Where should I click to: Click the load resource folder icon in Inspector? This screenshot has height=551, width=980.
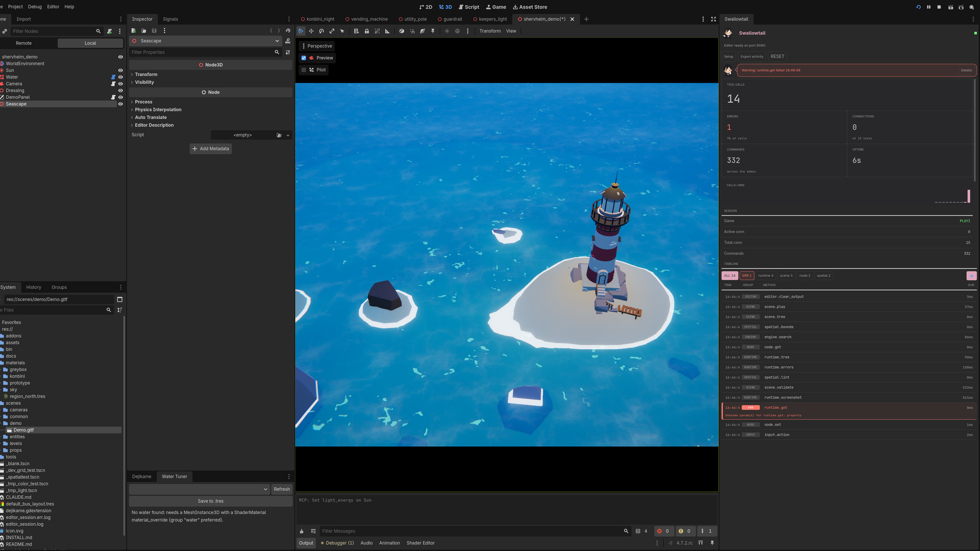click(x=144, y=31)
